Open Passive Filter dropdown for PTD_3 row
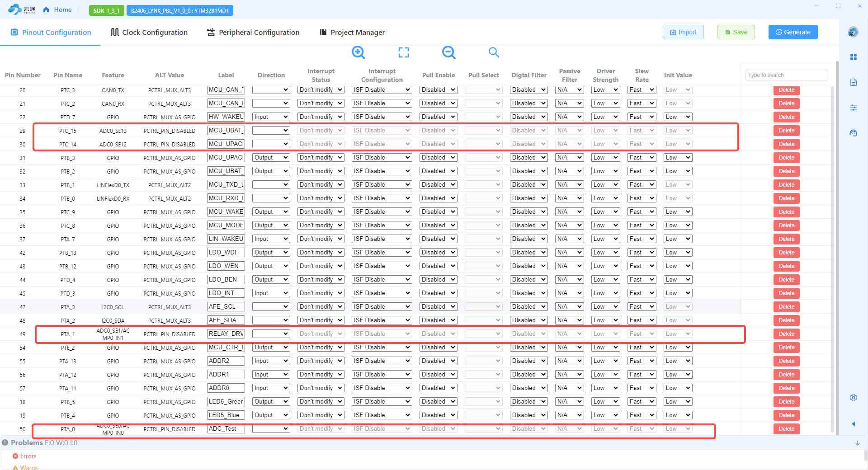Viewport: 868px width, 470px height. tap(569, 293)
